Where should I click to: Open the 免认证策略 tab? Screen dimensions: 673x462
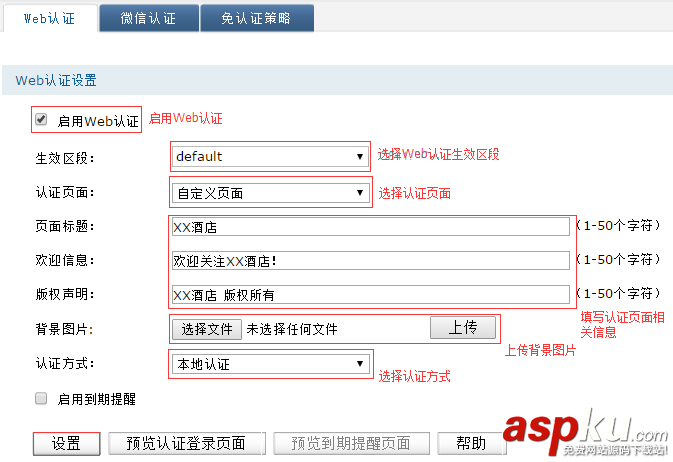point(257,18)
